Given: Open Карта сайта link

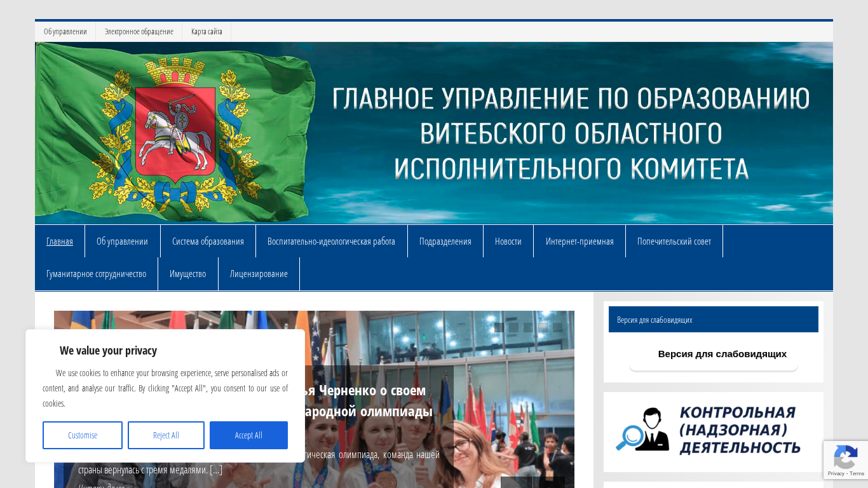Looking at the screenshot, I should [x=207, y=32].
